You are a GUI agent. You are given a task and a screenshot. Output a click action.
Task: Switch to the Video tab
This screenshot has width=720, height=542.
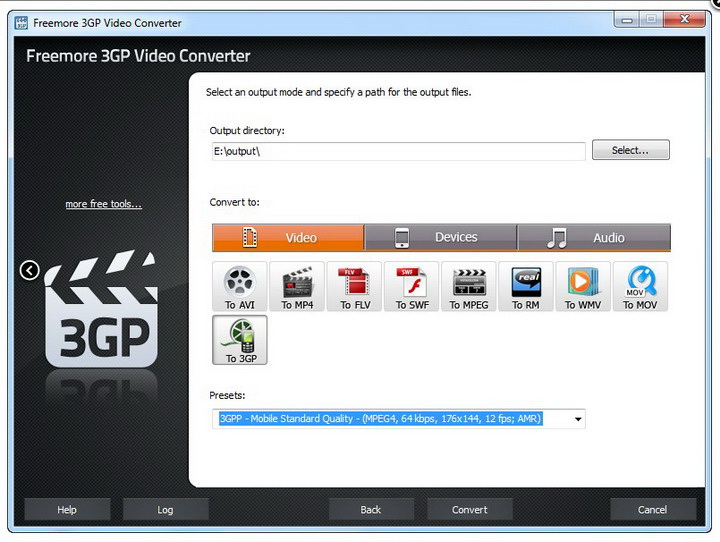pyautogui.click(x=288, y=237)
